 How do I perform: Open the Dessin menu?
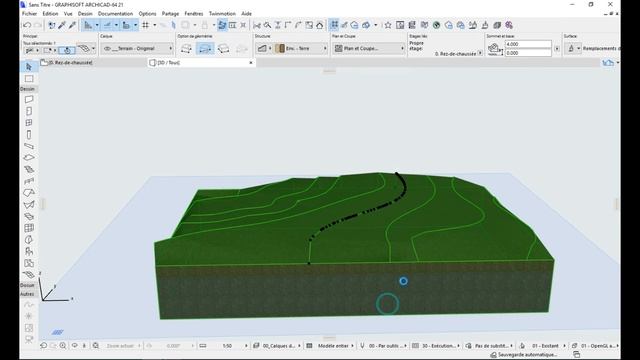[x=85, y=13]
